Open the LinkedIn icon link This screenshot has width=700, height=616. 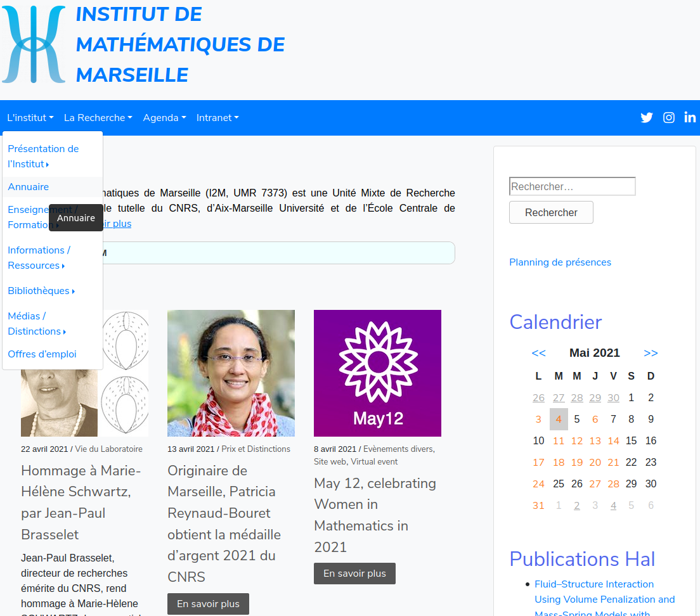point(690,118)
